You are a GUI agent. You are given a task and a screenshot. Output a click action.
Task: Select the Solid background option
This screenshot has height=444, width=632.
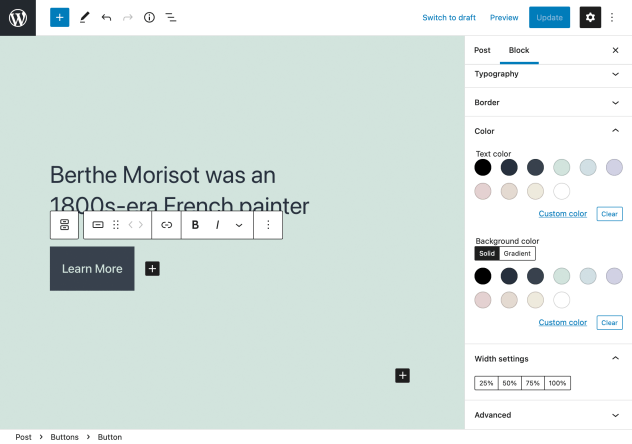(x=487, y=253)
